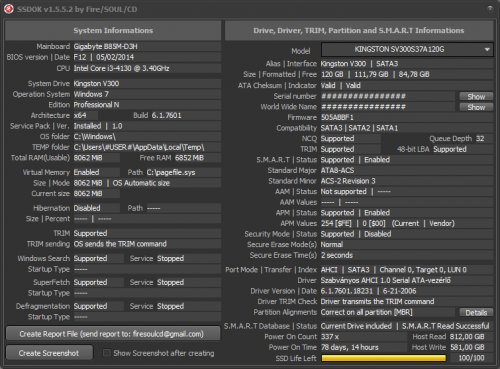Click Queue Depth value 32
This screenshot has height=369, width=500.
tap(480, 139)
